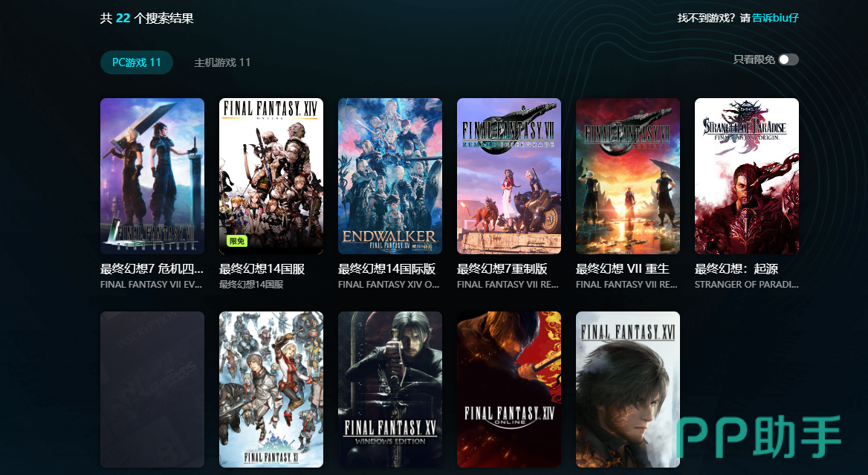Open the Final Fantasy XIV Online cover with 限免 badge
Image resolution: width=868 pixels, height=475 pixels.
271,176
